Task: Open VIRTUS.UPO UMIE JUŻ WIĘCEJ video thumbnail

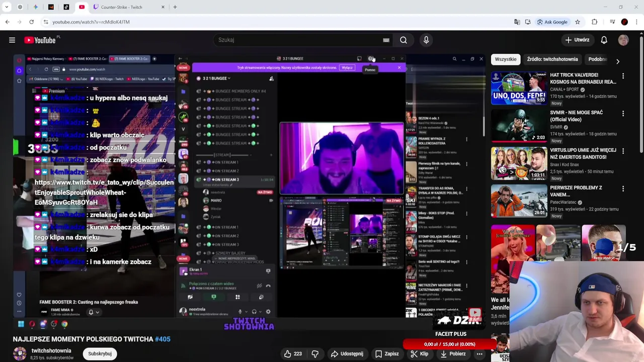Action: 519,163
